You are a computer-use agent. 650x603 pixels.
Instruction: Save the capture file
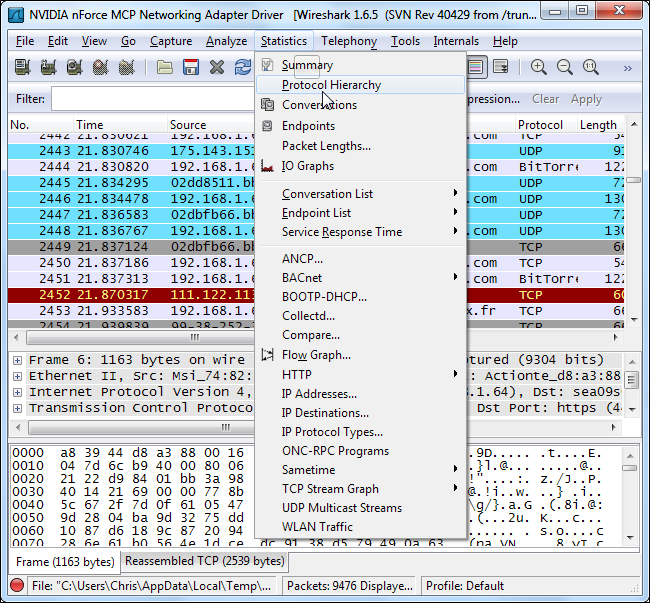tap(191, 68)
